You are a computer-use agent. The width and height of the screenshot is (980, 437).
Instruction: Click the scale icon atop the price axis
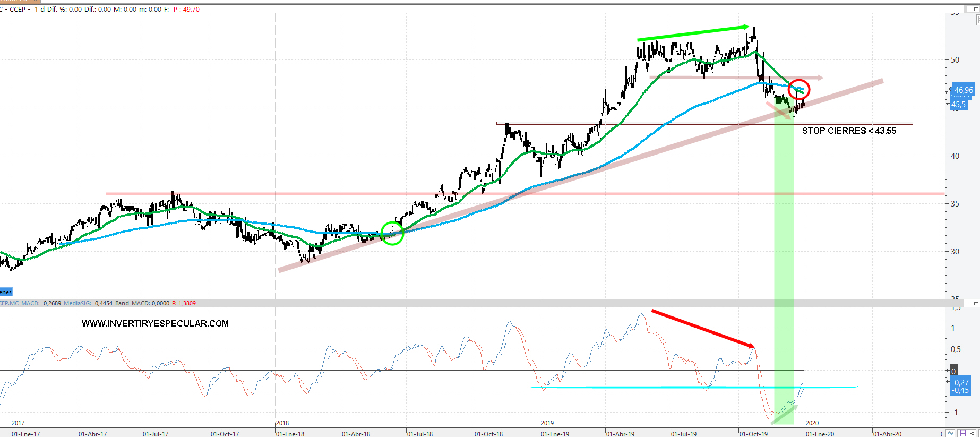tap(977, 20)
